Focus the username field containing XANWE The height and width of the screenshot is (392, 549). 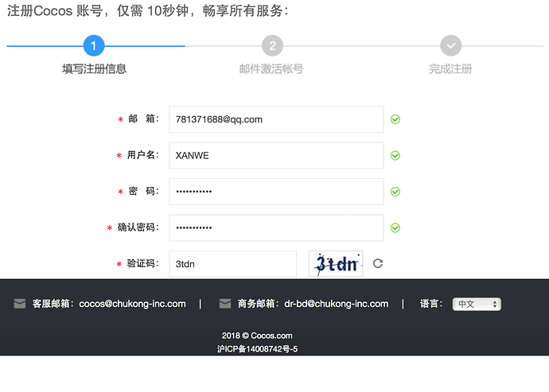(276, 155)
